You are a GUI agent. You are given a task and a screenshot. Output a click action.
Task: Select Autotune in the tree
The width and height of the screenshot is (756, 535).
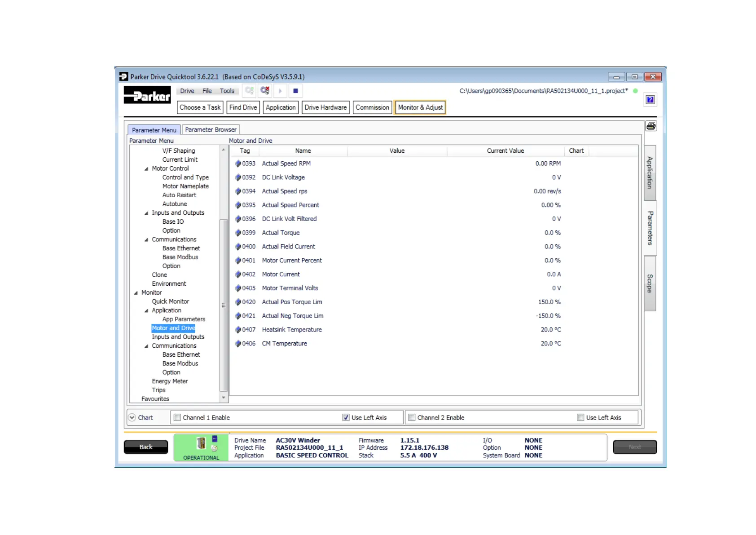(x=175, y=204)
